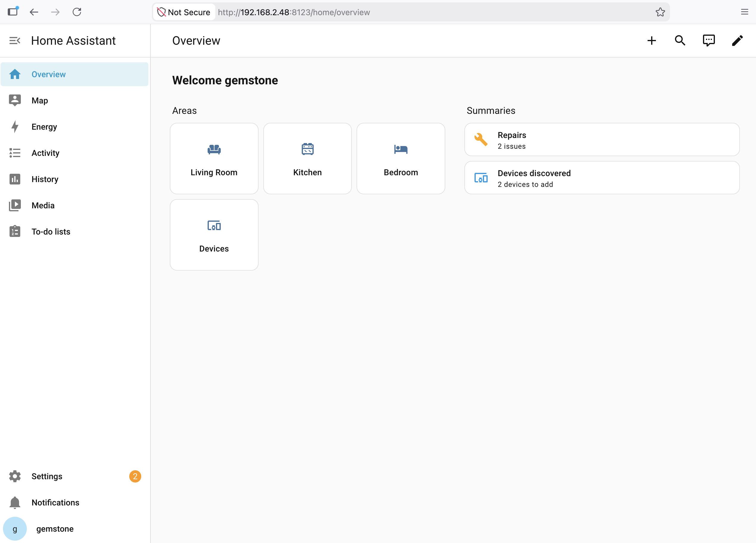The width and height of the screenshot is (756, 543).
Task: Open To-do lists from the sidebar
Action: pyautogui.click(x=74, y=232)
